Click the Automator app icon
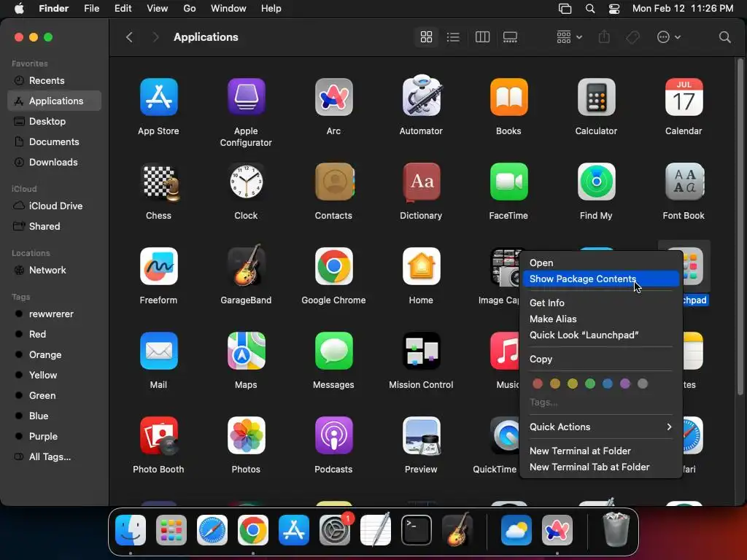The image size is (747, 560). (x=421, y=96)
